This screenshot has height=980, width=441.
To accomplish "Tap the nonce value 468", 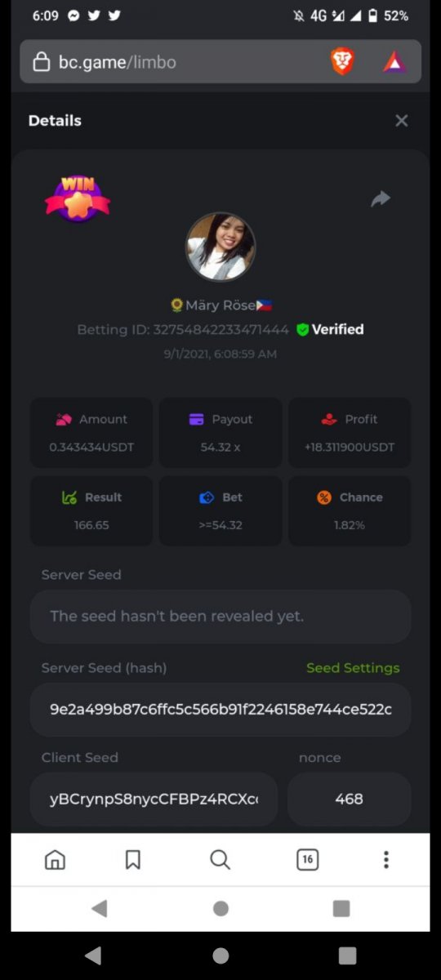I will [x=349, y=799].
